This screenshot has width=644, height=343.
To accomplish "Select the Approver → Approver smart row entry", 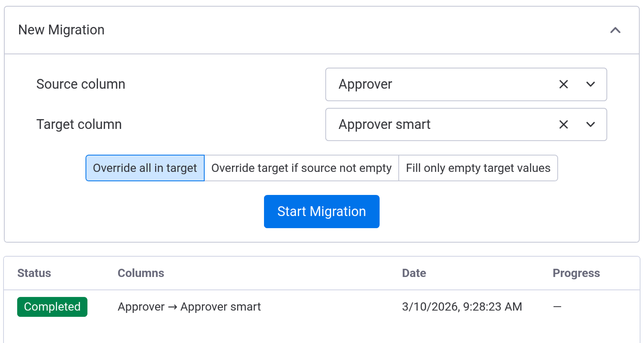I will [x=189, y=307].
